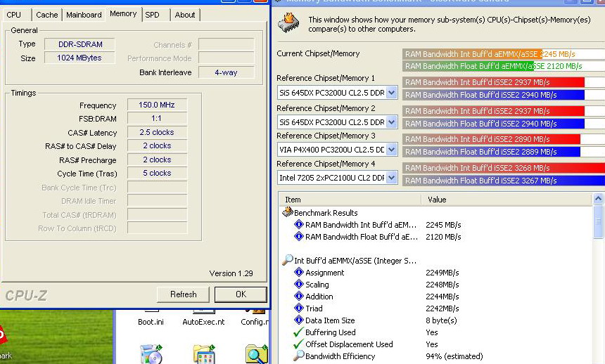Click the diamond icon next to Triad

pos(299,308)
